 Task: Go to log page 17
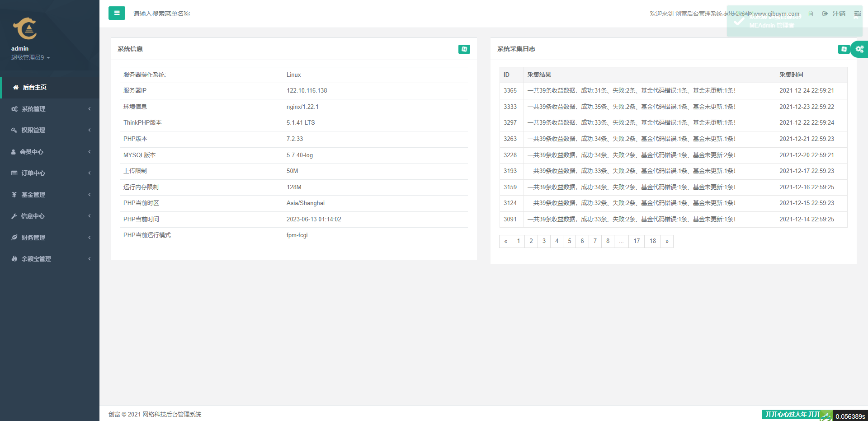pos(637,241)
